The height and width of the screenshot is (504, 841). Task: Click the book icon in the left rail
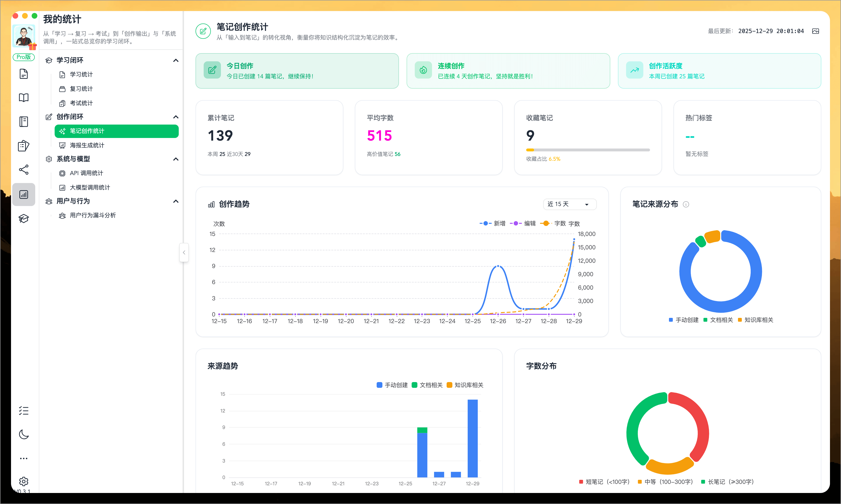coord(23,98)
